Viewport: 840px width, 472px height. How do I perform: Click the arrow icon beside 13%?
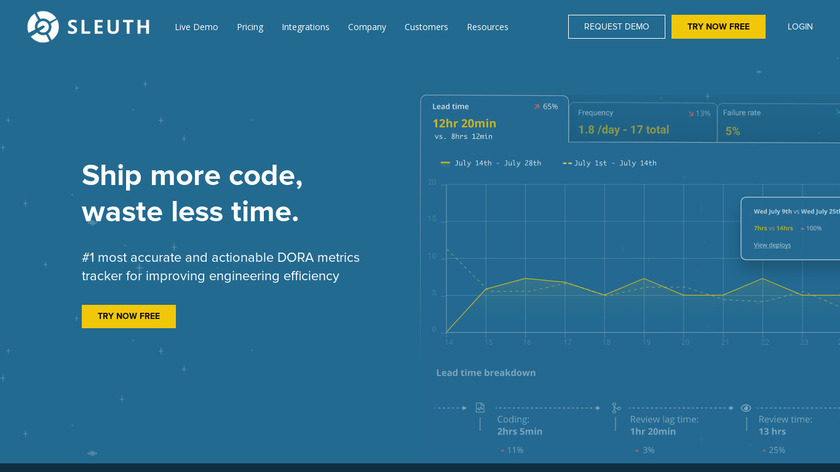(691, 114)
